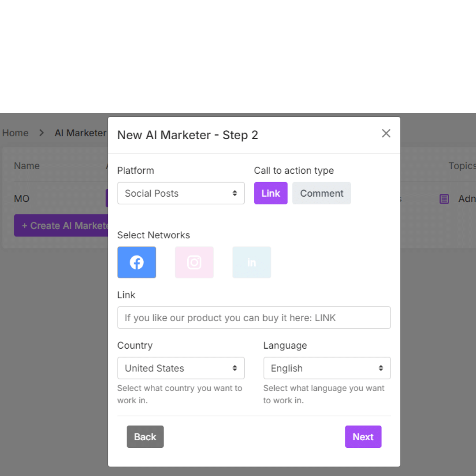
Task: Expand the Country dropdown set to United States
Action: 181,368
